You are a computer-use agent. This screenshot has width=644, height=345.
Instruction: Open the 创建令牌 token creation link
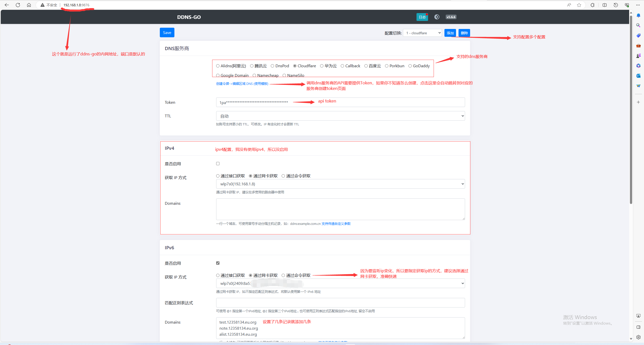[x=242, y=84]
